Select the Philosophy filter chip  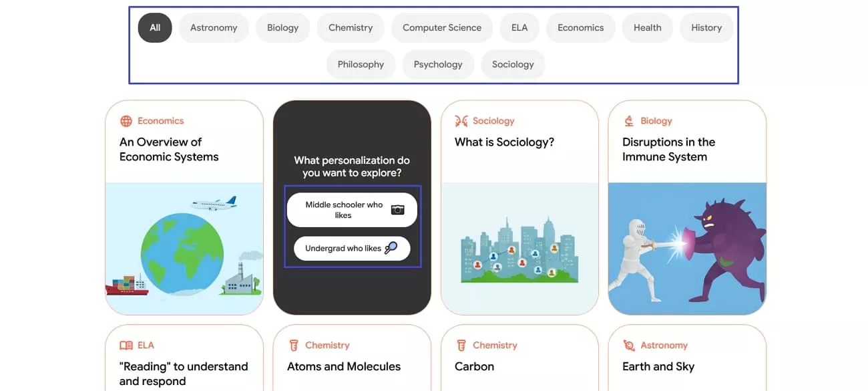361,65
